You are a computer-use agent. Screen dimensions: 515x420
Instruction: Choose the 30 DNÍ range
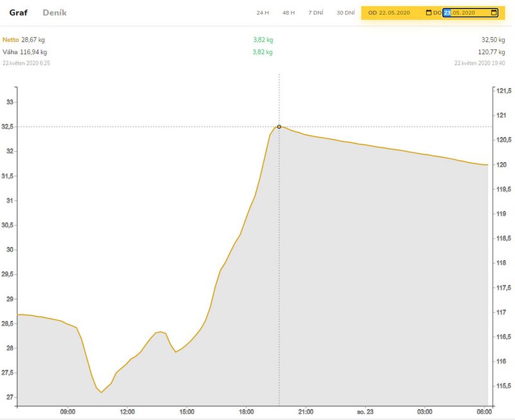tap(346, 13)
